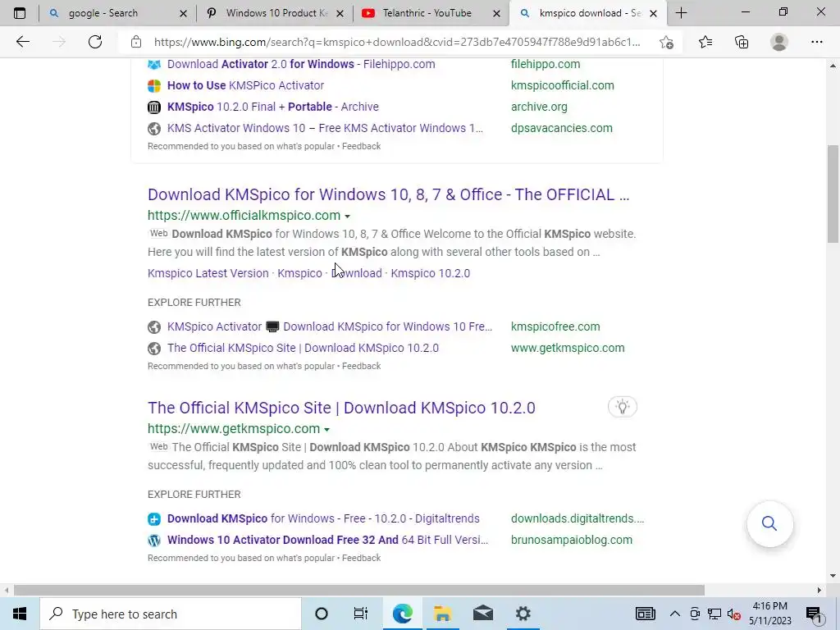840x630 pixels.
Task: Open the lightbulb insights icon
Action: point(623,407)
